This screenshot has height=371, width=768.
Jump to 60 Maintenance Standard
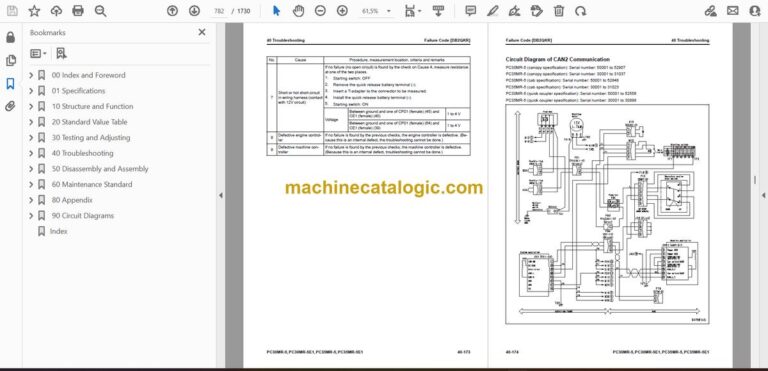tap(92, 184)
